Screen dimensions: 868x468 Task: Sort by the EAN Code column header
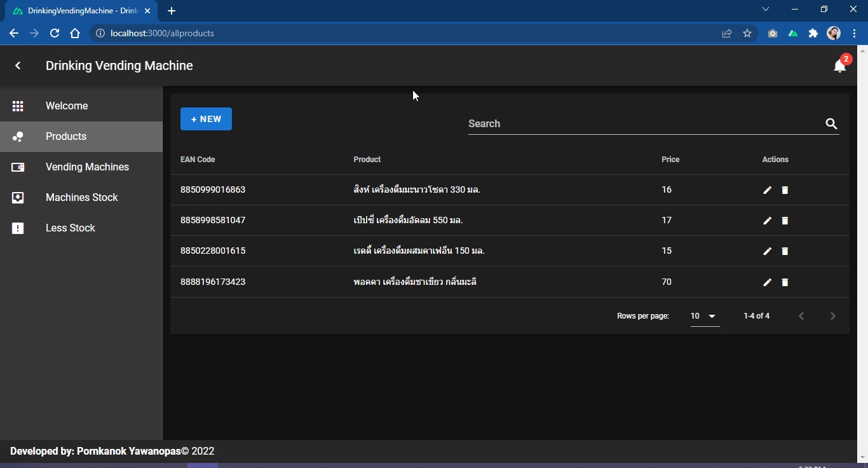[198, 160]
